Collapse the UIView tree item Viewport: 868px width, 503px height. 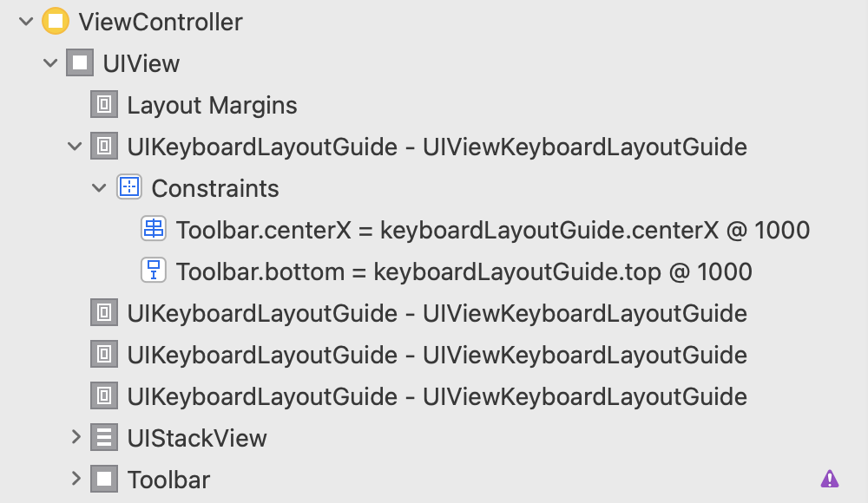point(50,62)
